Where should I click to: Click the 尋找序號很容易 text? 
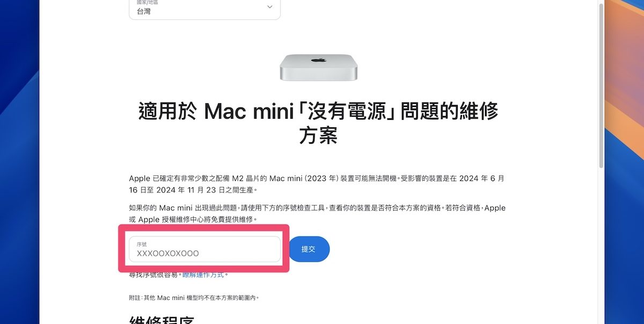(x=155, y=275)
